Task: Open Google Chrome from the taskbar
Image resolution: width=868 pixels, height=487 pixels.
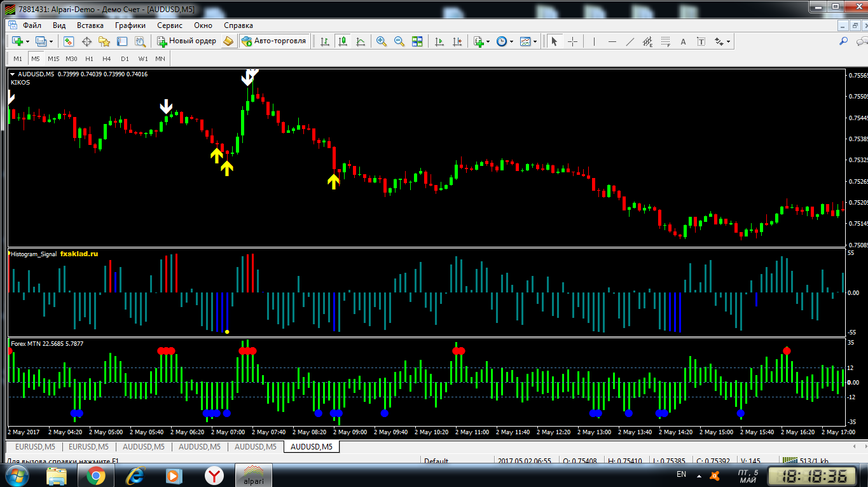Action: click(96, 475)
